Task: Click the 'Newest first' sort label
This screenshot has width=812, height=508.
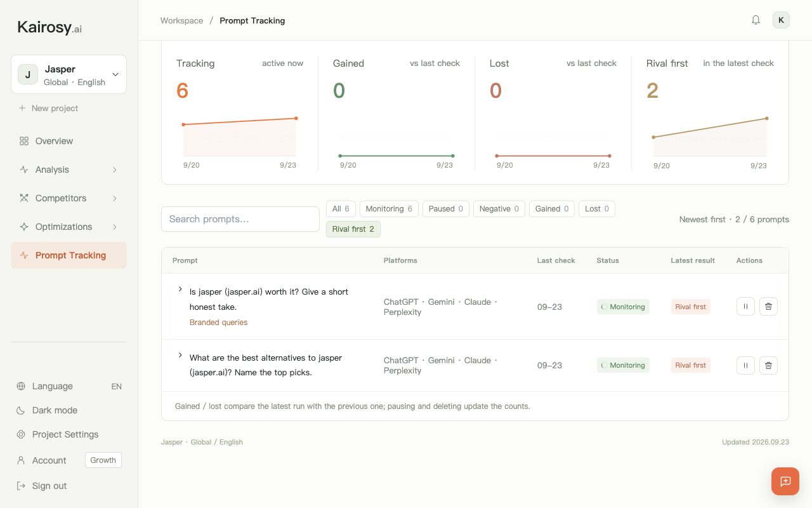Action: click(x=702, y=219)
